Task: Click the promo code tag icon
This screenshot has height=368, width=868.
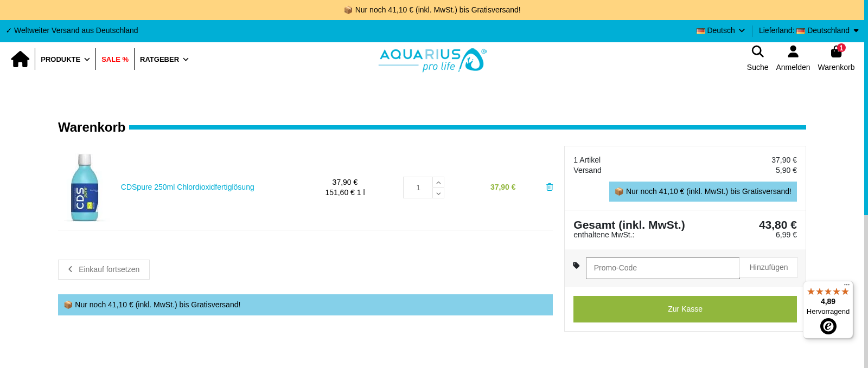Action: [576, 266]
